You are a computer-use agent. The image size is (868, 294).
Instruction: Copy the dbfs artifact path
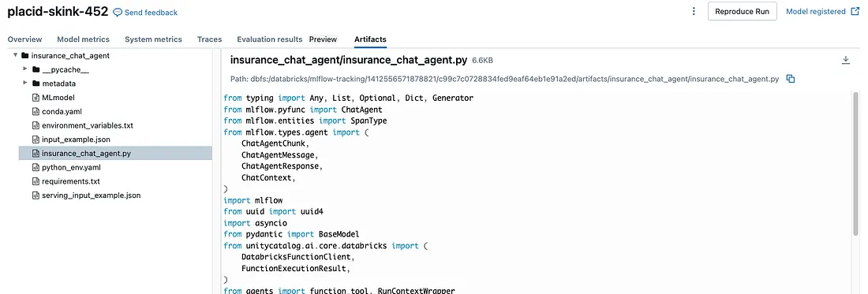coord(791,79)
